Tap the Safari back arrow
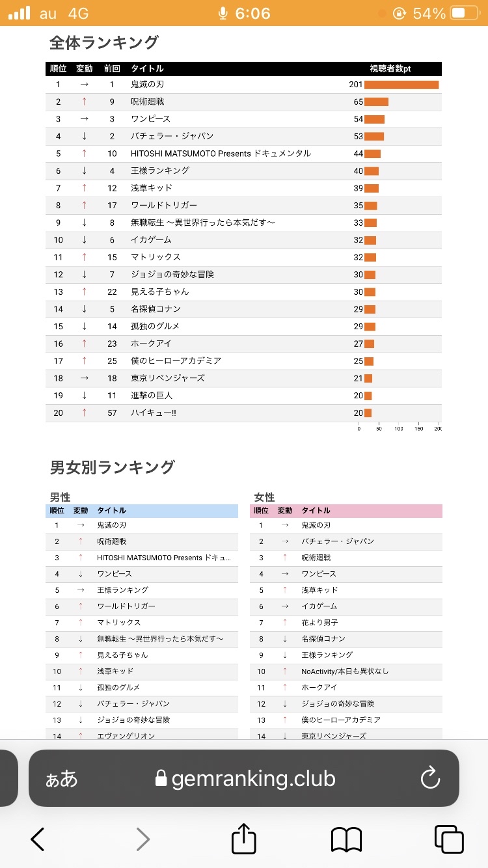 click(38, 839)
